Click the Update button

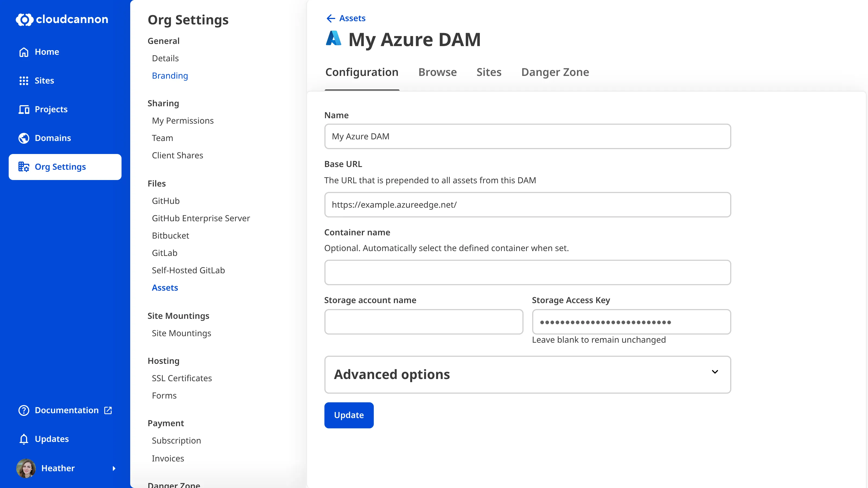click(x=349, y=415)
